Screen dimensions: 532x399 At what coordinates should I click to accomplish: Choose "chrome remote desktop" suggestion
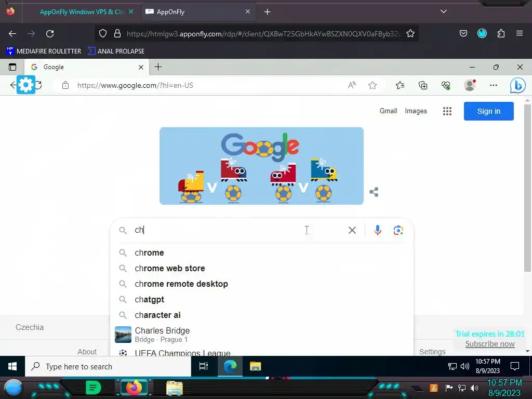point(262,284)
